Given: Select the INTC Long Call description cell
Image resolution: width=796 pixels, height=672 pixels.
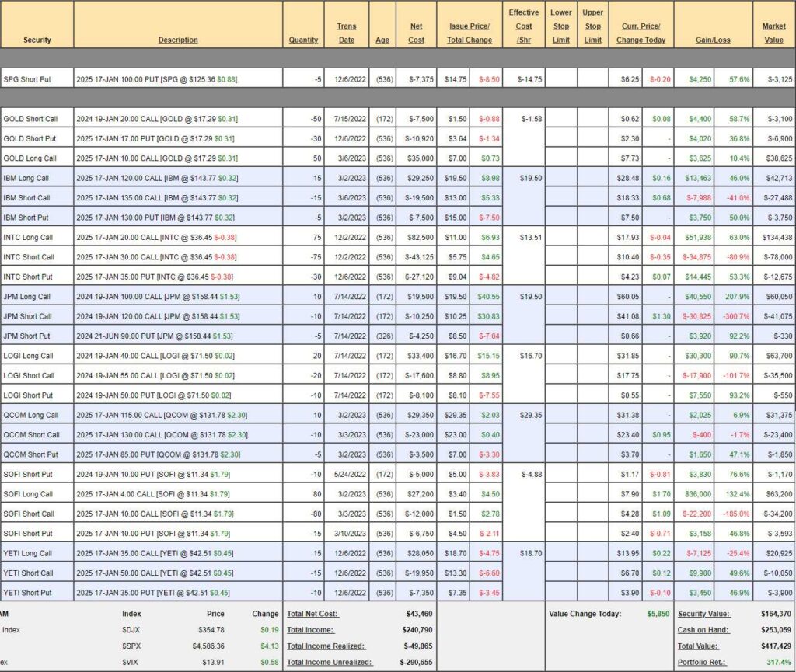Looking at the screenshot, I should tap(178, 237).
